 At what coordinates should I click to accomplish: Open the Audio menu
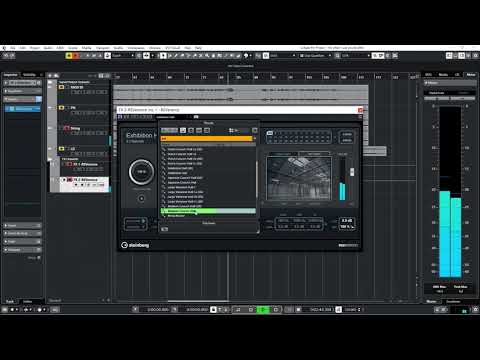click(48, 48)
